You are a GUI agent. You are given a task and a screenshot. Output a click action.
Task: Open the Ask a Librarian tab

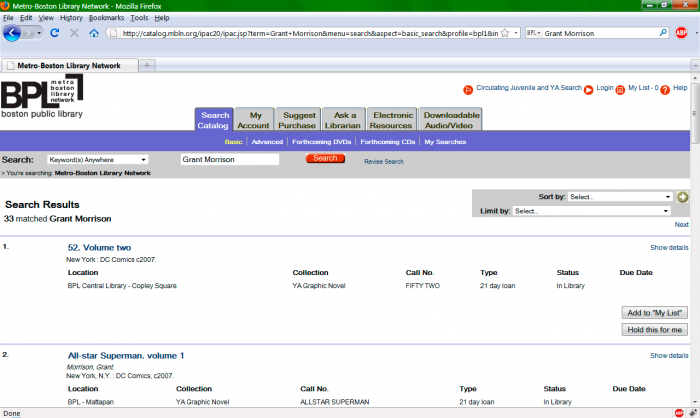343,120
